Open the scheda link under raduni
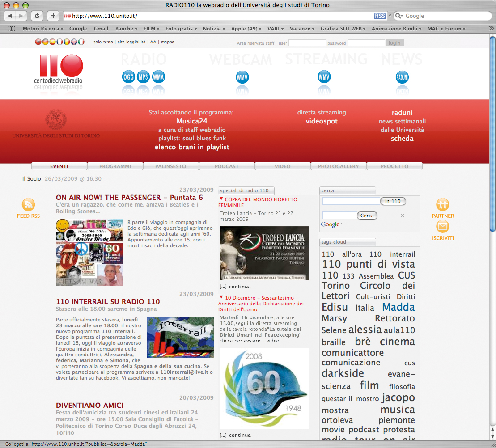Image resolution: width=496 pixels, height=448 pixels. click(x=402, y=139)
